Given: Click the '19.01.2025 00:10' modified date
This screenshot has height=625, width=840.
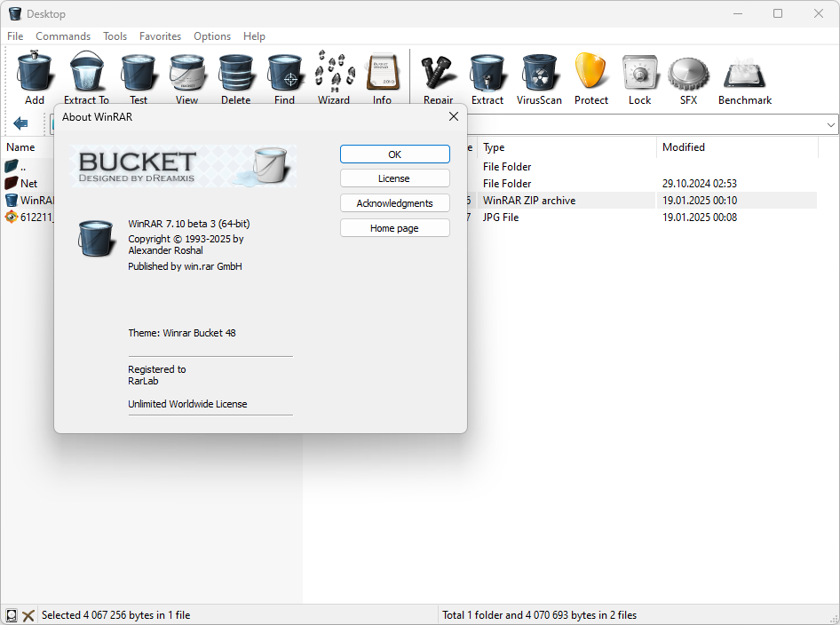Looking at the screenshot, I should pyautogui.click(x=699, y=201).
